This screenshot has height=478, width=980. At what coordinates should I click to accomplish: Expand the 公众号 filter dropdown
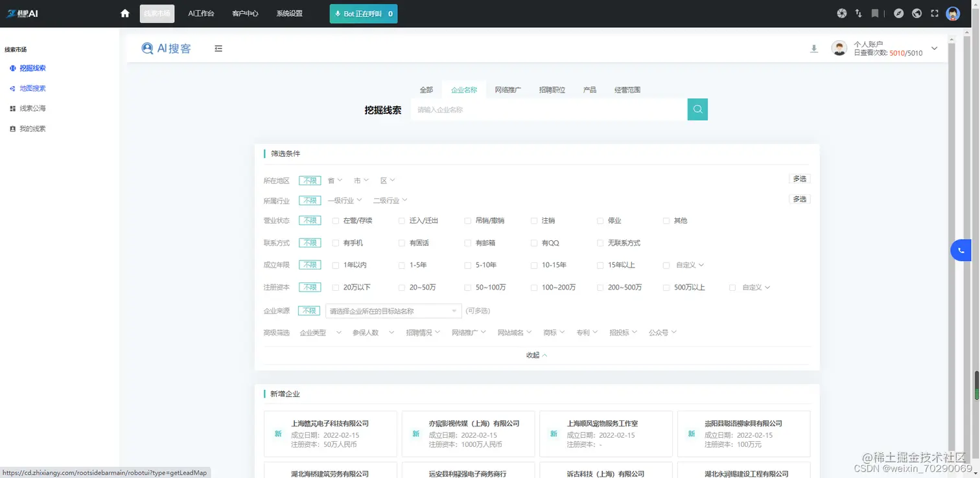[662, 333]
